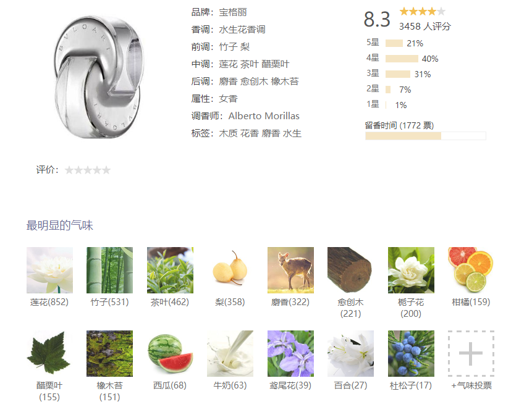The width and height of the screenshot is (511, 420).
Task: Click the 留香时间 longevity bar
Action: [x=426, y=136]
